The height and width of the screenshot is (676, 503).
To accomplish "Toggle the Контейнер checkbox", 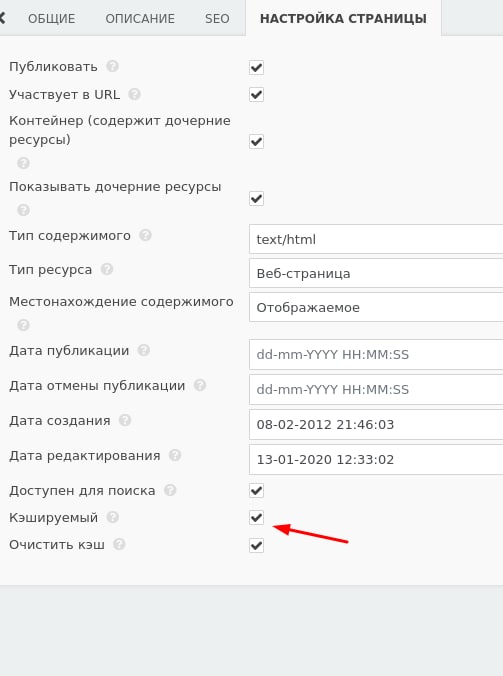I will pos(256,141).
